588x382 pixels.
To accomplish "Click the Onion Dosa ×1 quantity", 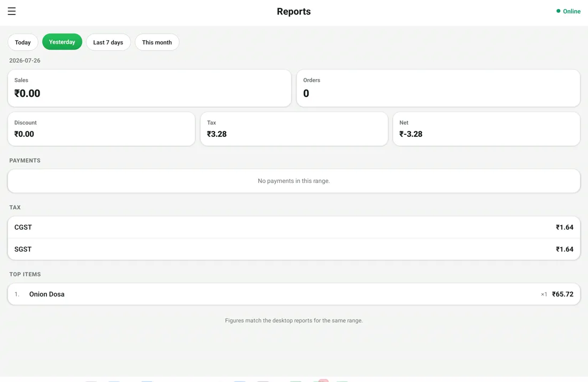I will [x=544, y=294].
